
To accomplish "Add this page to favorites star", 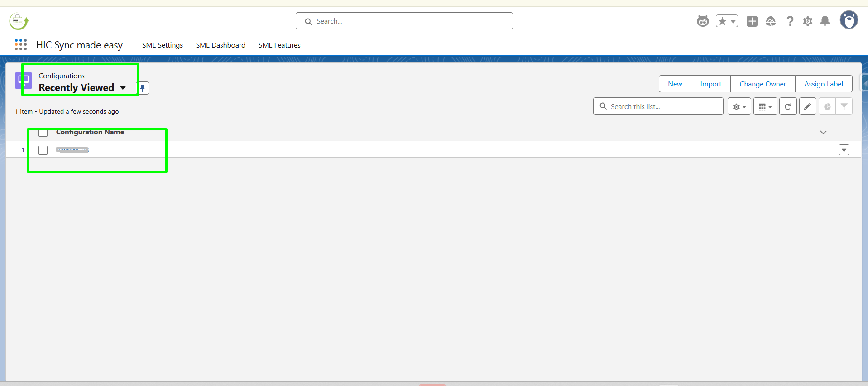I will click(722, 21).
